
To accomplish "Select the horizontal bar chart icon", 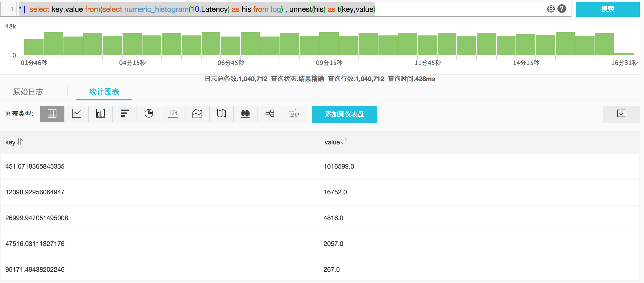I will coord(125,114).
